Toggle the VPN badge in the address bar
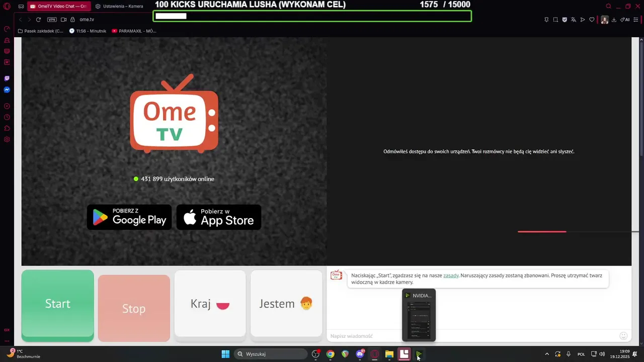 tap(52, 20)
